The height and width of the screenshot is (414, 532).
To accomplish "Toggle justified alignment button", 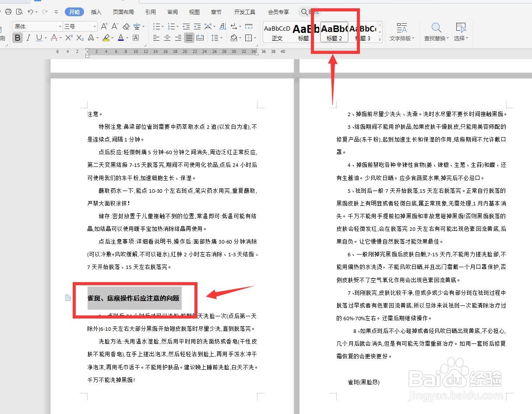I will pyautogui.click(x=189, y=38).
